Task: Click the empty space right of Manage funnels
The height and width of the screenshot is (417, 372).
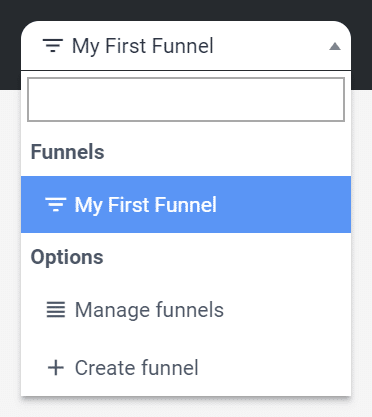Action: pos(287,310)
